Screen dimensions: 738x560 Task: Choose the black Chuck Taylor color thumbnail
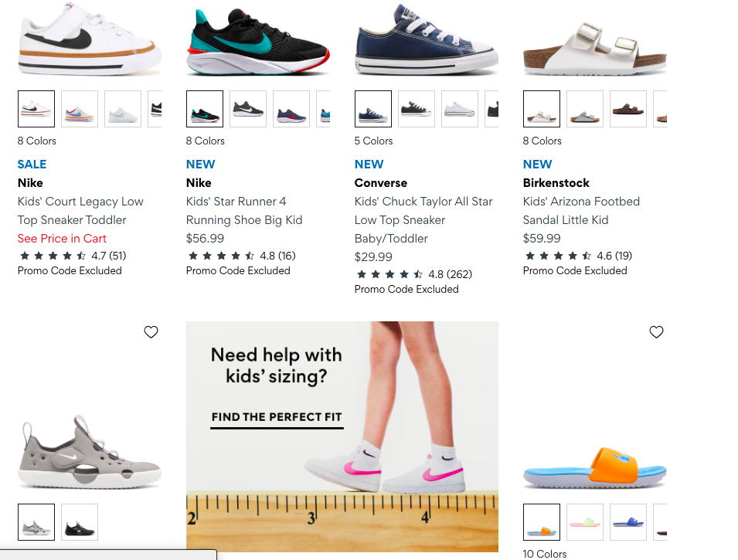[x=417, y=109]
